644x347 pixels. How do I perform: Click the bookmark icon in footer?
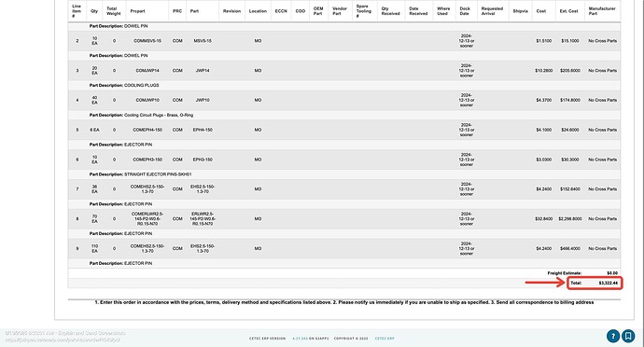click(x=628, y=336)
